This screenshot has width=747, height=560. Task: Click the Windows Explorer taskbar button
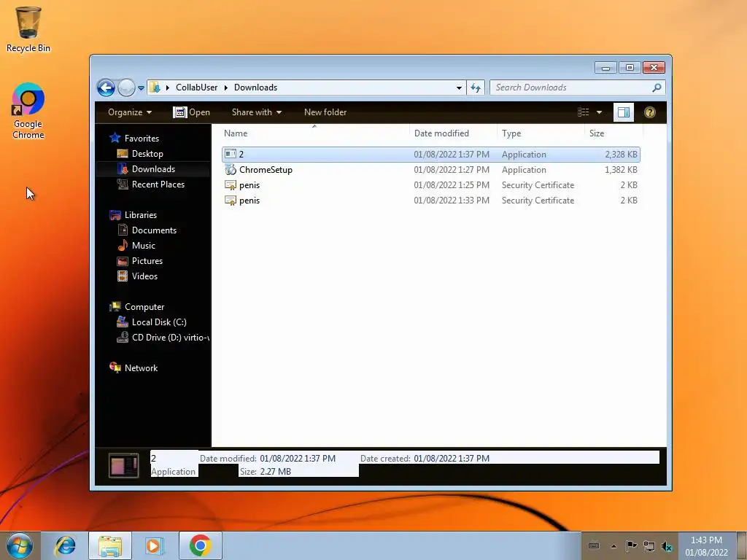(110, 545)
